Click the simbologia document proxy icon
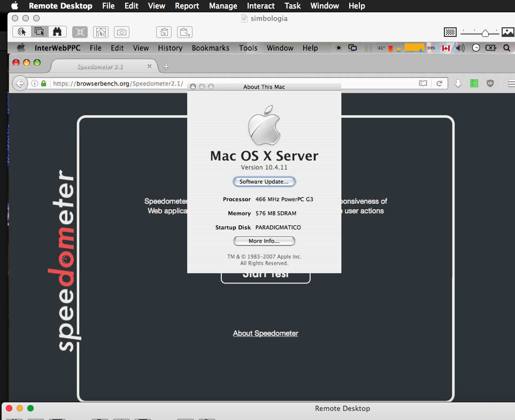The height and width of the screenshot is (420, 515). pyautogui.click(x=244, y=18)
